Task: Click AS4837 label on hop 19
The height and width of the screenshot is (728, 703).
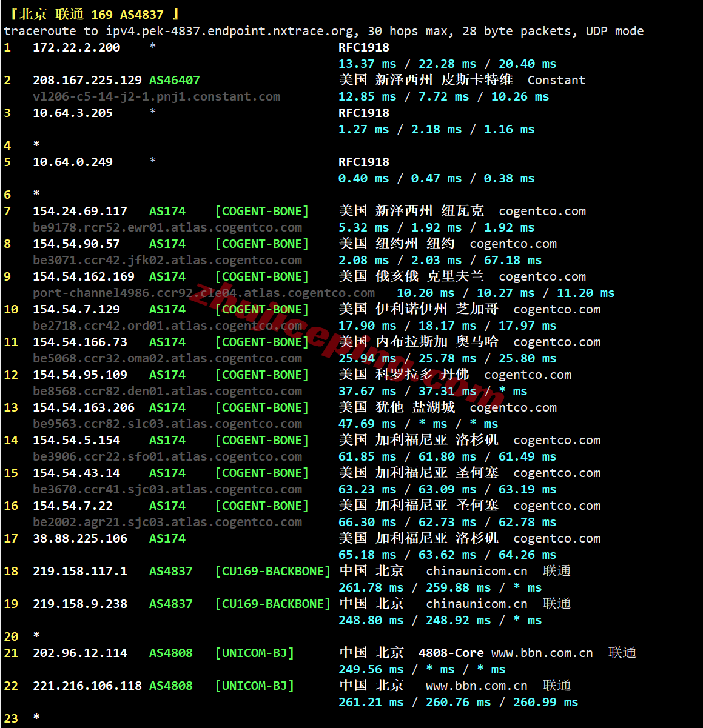Action: 171,604
